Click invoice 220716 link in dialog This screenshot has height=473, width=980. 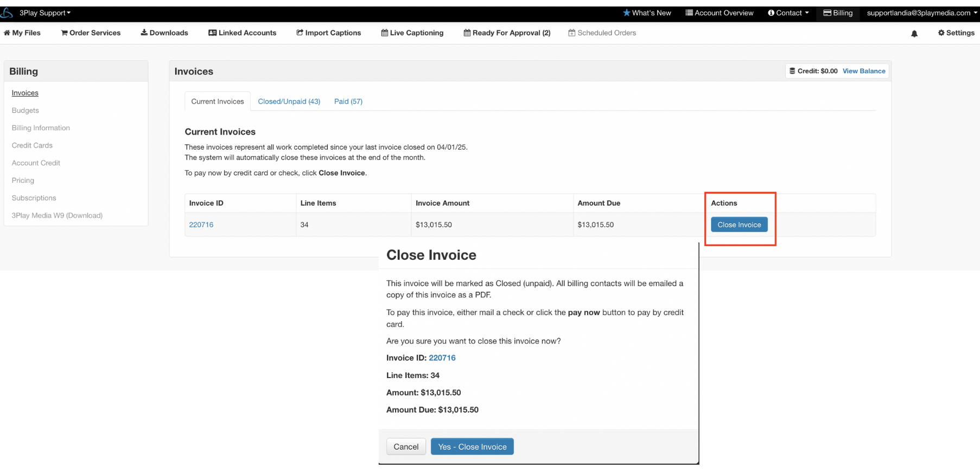(x=442, y=358)
